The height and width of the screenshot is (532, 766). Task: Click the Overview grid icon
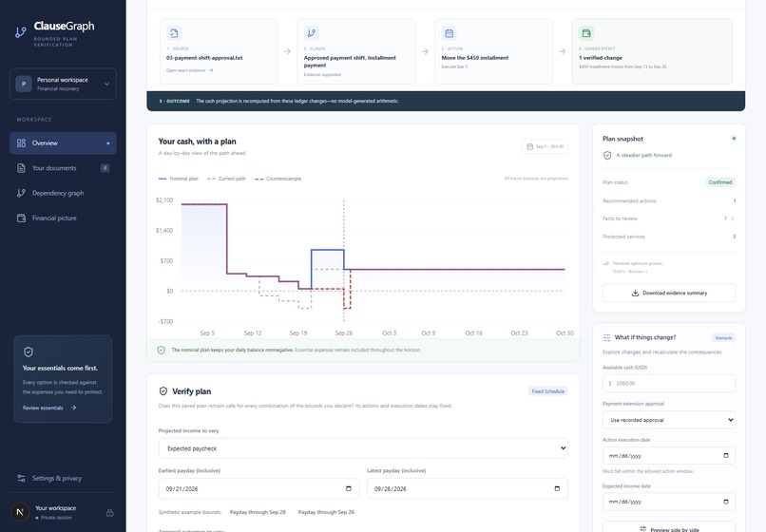[21, 143]
